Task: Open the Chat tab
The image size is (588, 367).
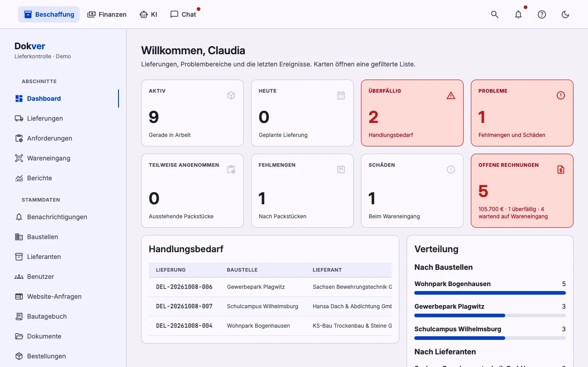Action: point(183,14)
